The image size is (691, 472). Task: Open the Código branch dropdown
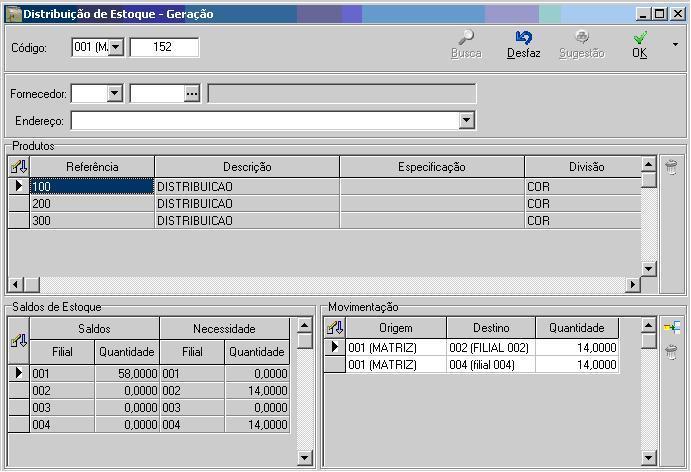tap(115, 47)
